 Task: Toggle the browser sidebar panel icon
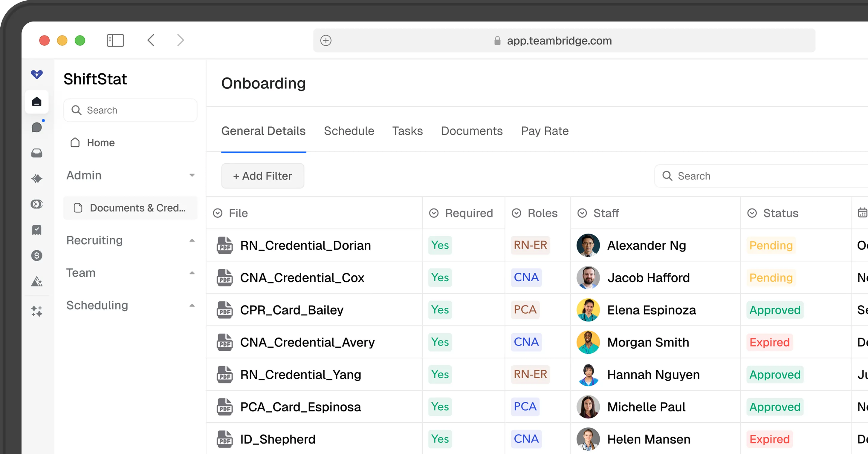(x=115, y=40)
